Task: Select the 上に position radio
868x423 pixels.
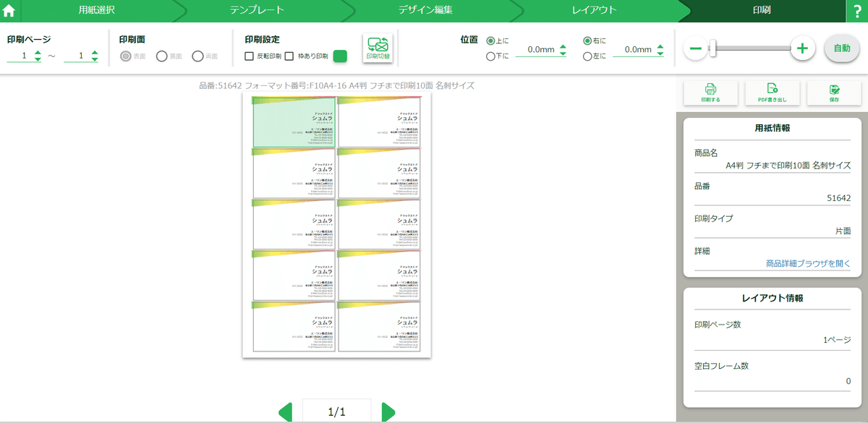Action: [x=491, y=41]
